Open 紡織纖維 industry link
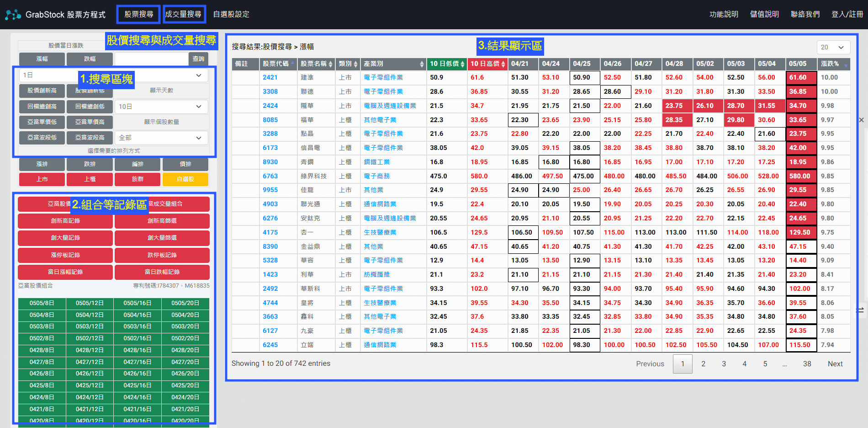 377,274
